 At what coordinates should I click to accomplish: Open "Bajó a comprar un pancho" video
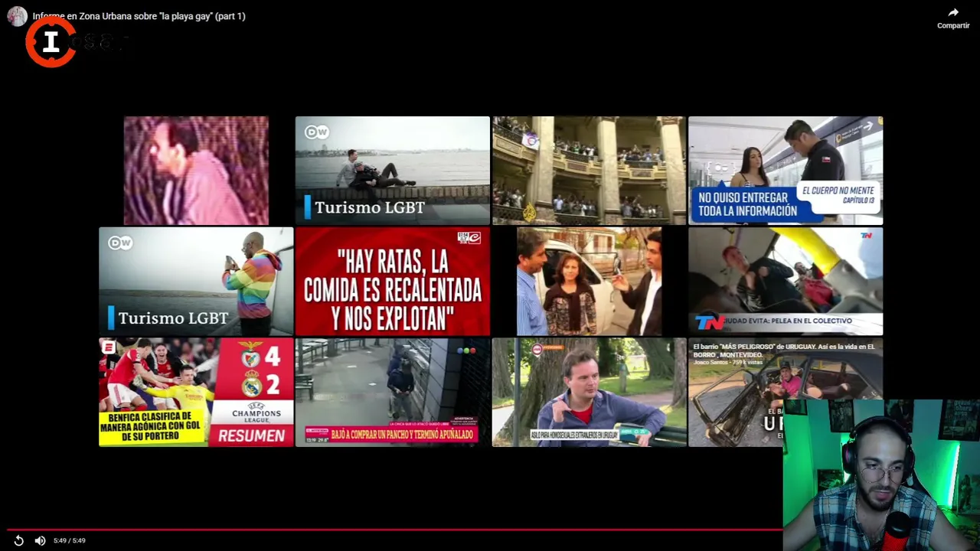pos(392,392)
